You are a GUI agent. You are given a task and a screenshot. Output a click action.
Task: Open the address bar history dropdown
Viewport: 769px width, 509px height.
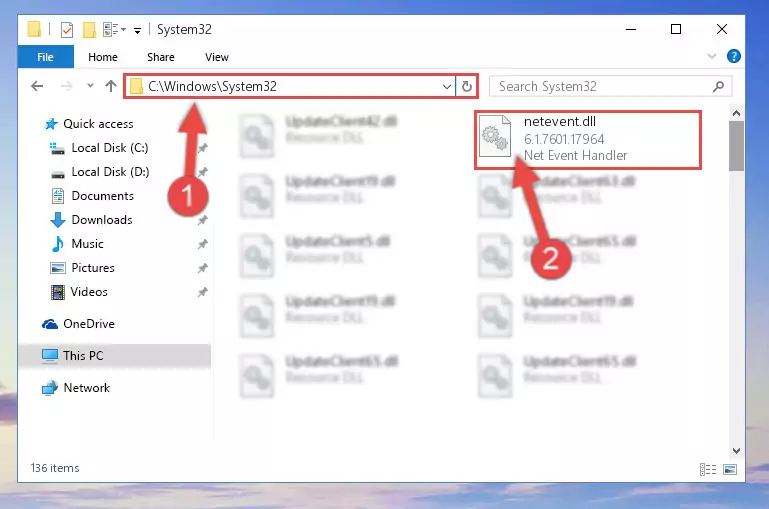[x=446, y=87]
